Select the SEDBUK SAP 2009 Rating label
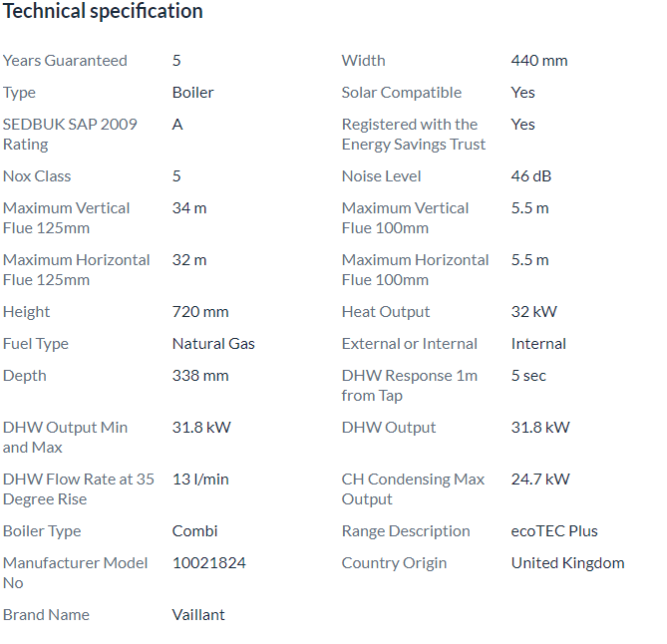Image resolution: width=667 pixels, height=644 pixels. click(70, 134)
